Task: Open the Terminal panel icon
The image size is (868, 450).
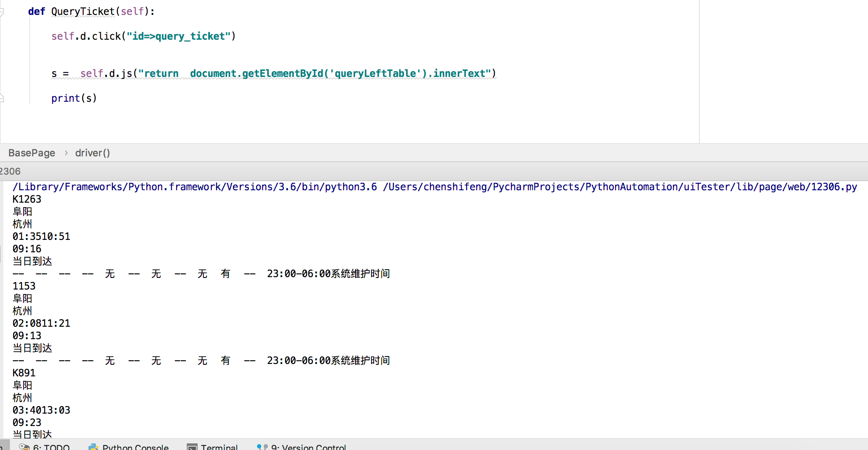Action: 192,447
